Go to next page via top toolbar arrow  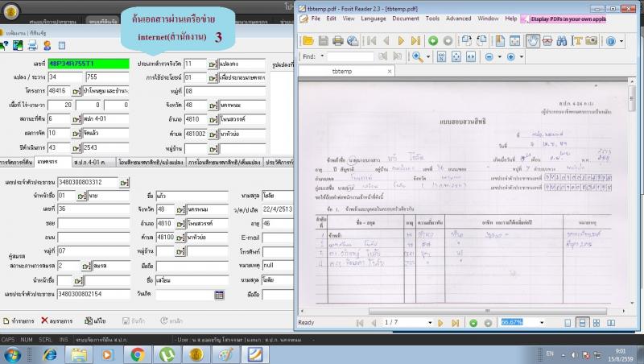pos(401,41)
